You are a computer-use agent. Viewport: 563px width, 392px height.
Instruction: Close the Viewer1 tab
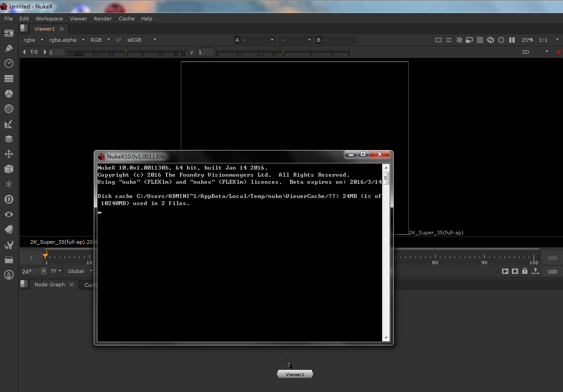tap(62, 29)
